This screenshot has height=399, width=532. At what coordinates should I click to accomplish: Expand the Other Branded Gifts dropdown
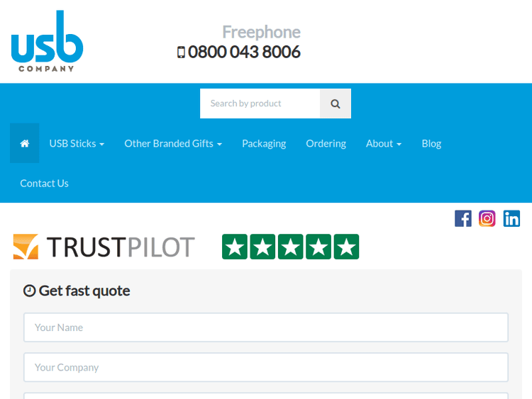[173, 143]
